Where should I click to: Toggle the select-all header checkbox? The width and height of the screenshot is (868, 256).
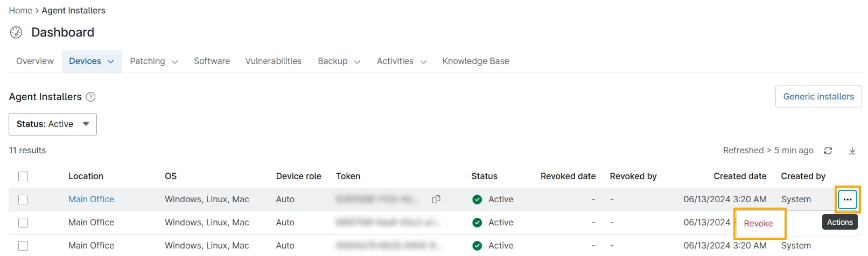point(23,176)
